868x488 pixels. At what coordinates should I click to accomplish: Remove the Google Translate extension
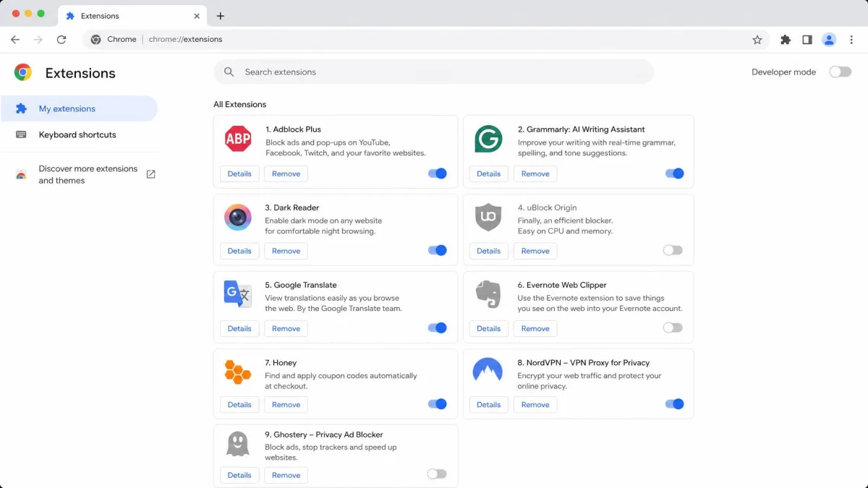point(286,328)
